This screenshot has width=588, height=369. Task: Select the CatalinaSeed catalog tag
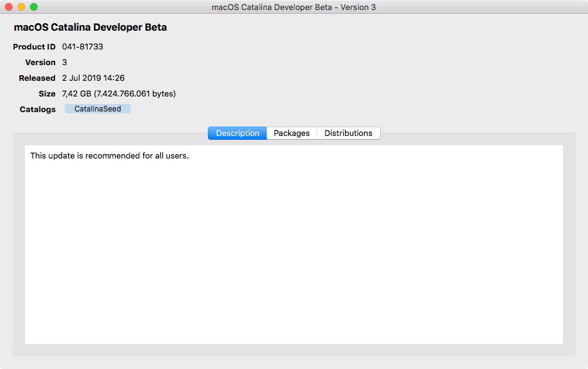(x=98, y=109)
